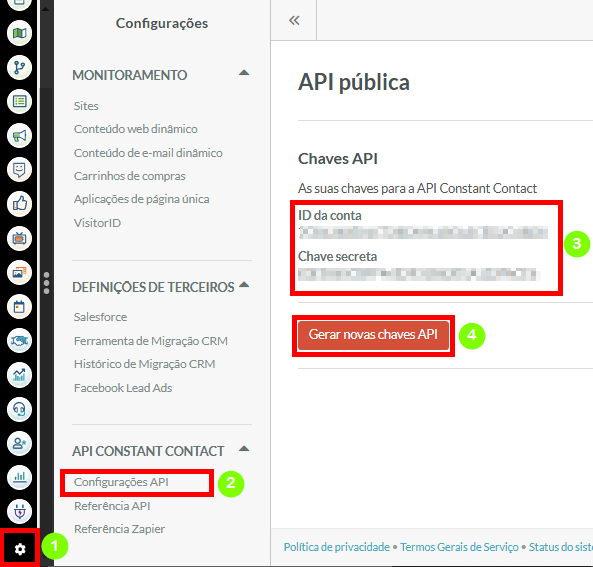Image resolution: width=593 pixels, height=567 pixels.
Task: Open the megaphone campaigns icon
Action: click(19, 135)
